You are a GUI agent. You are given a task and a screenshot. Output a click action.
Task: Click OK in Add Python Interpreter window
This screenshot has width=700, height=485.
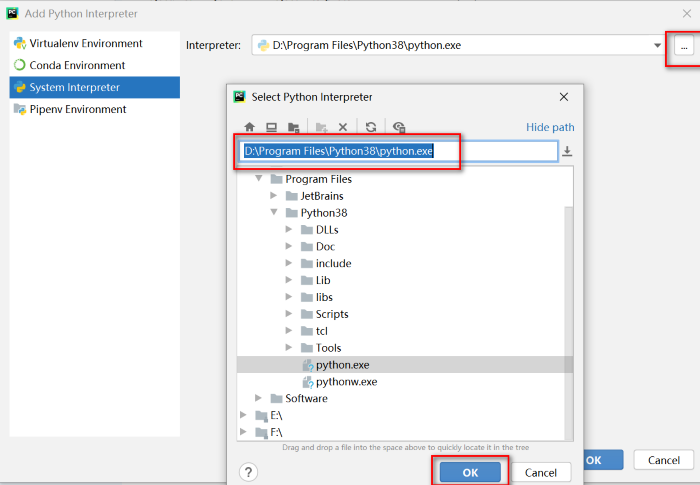(x=603, y=460)
